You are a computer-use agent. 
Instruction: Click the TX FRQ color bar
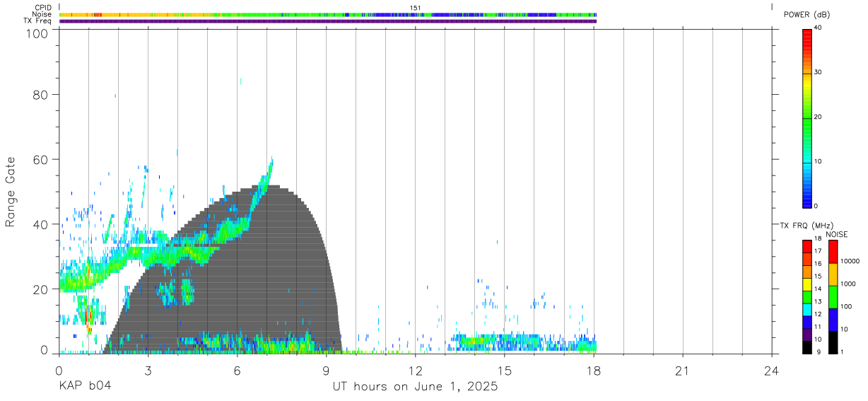click(807, 296)
